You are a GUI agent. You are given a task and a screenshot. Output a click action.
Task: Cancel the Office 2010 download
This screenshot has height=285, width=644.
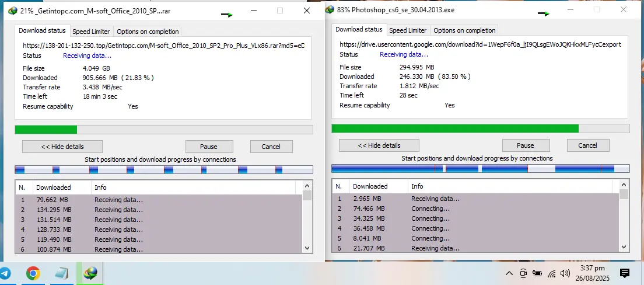pos(271,147)
